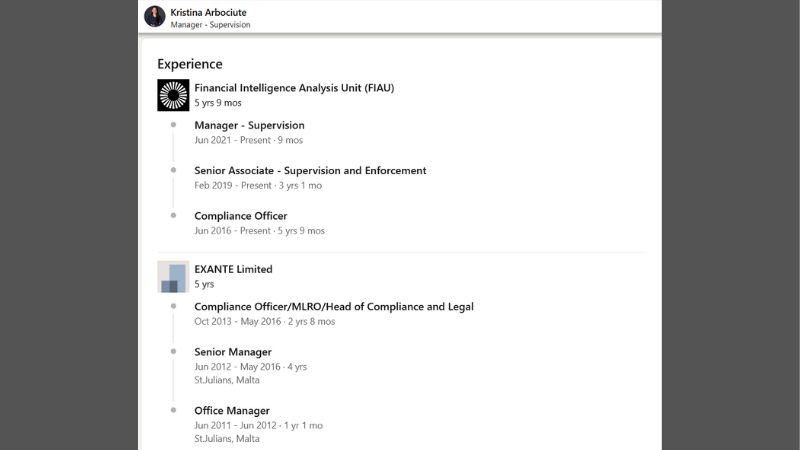800x450 pixels.
Task: Click the timeline bullet beside Manager - Supervision
Action: [x=173, y=125]
